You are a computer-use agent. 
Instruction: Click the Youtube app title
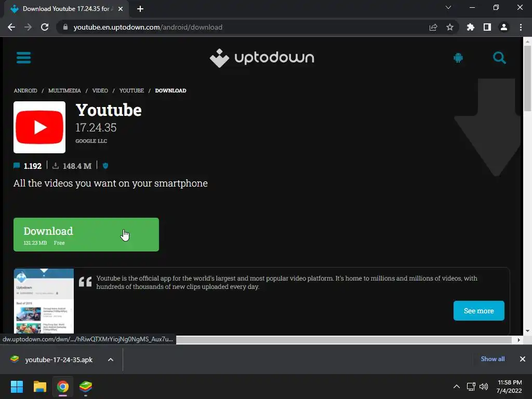109,110
